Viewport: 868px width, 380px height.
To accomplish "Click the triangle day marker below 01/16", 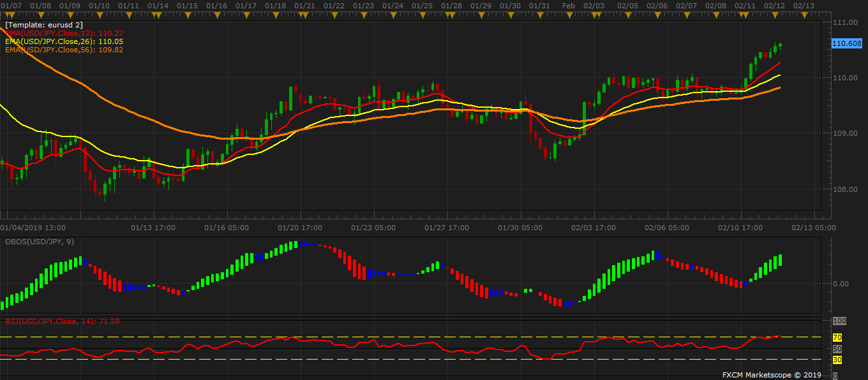I will [217, 15].
